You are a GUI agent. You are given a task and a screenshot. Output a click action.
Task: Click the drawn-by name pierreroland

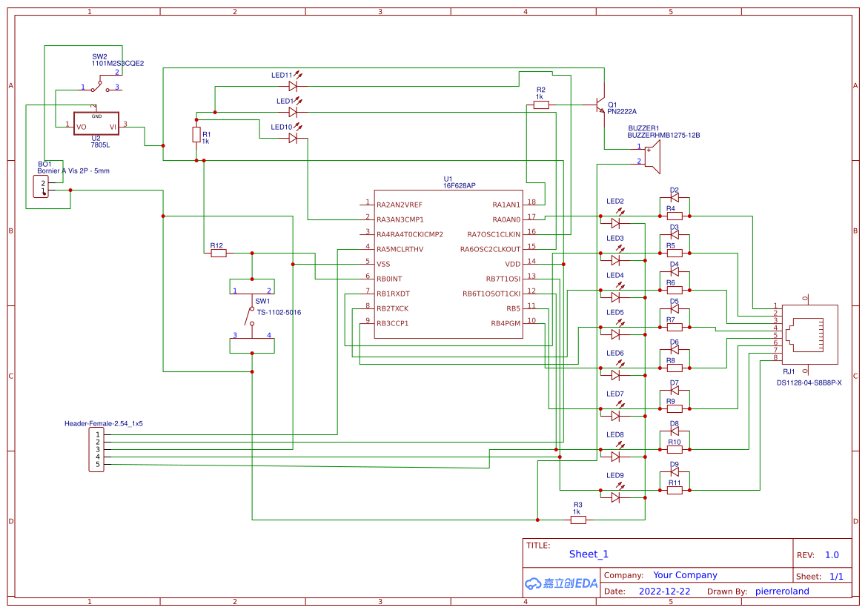coord(782,591)
